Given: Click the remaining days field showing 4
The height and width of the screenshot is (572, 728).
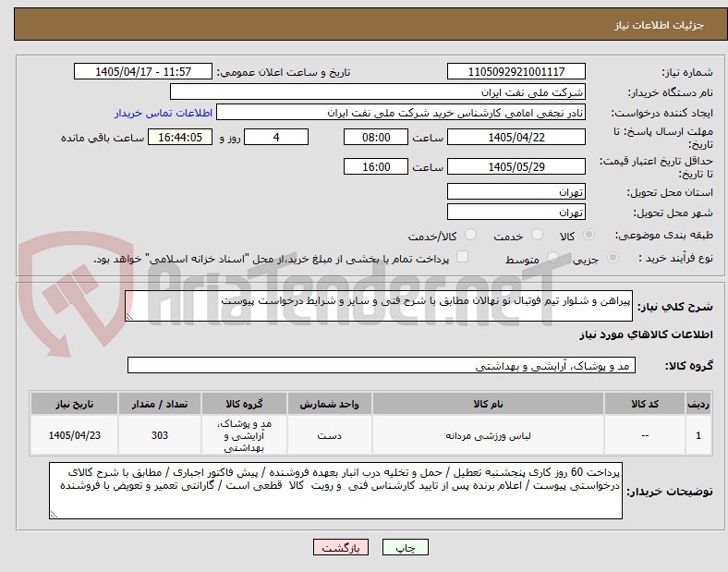Looking at the screenshot, I should click(x=276, y=138).
